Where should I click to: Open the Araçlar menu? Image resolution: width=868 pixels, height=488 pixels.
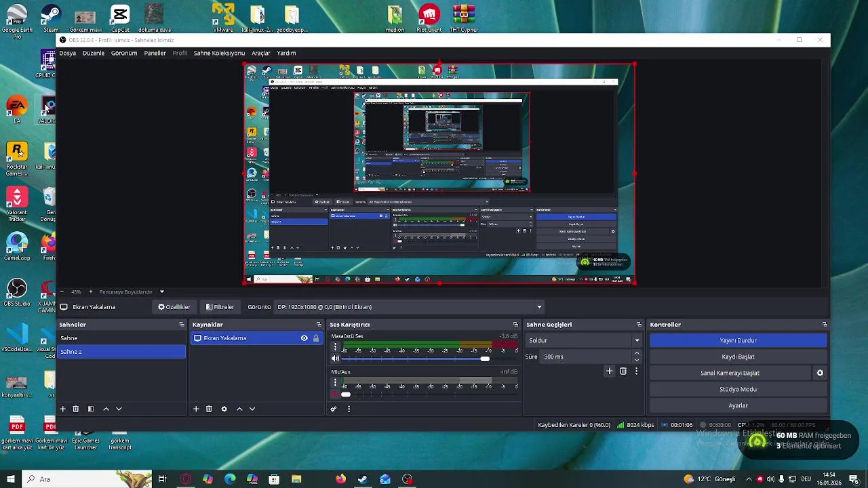261,53
